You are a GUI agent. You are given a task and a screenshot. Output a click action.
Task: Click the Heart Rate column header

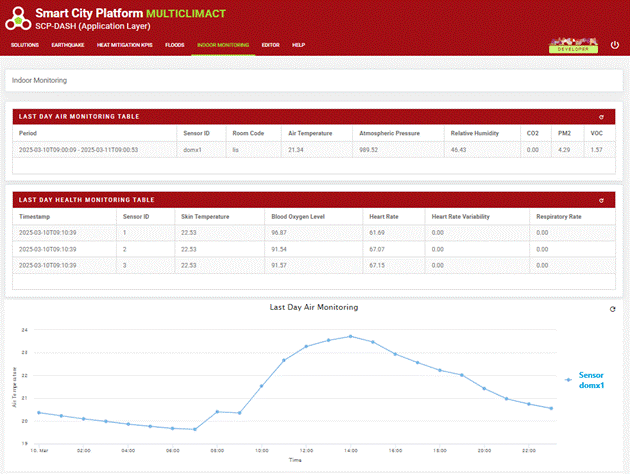point(383,215)
